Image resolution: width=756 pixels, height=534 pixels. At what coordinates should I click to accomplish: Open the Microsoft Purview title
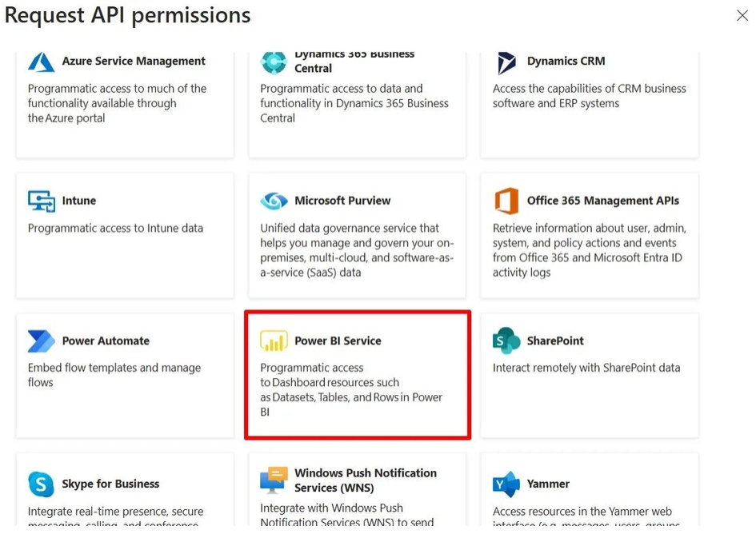pyautogui.click(x=342, y=201)
